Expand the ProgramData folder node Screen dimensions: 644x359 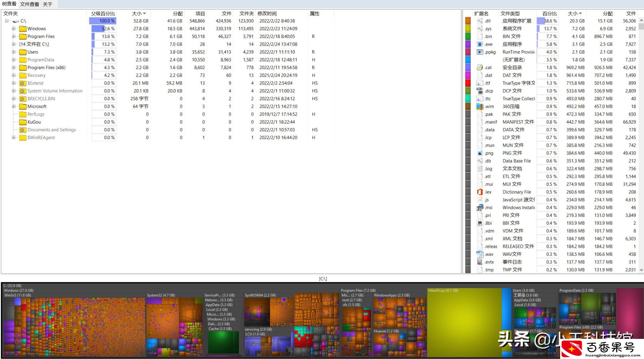[x=14, y=60]
